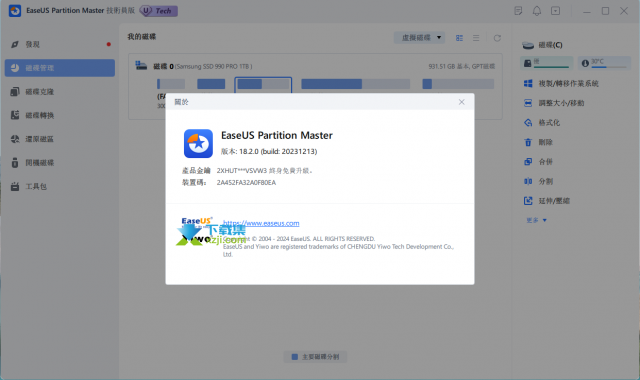This screenshot has width=640, height=380.
Task: Close the 關於 about dialog
Action: pos(461,102)
